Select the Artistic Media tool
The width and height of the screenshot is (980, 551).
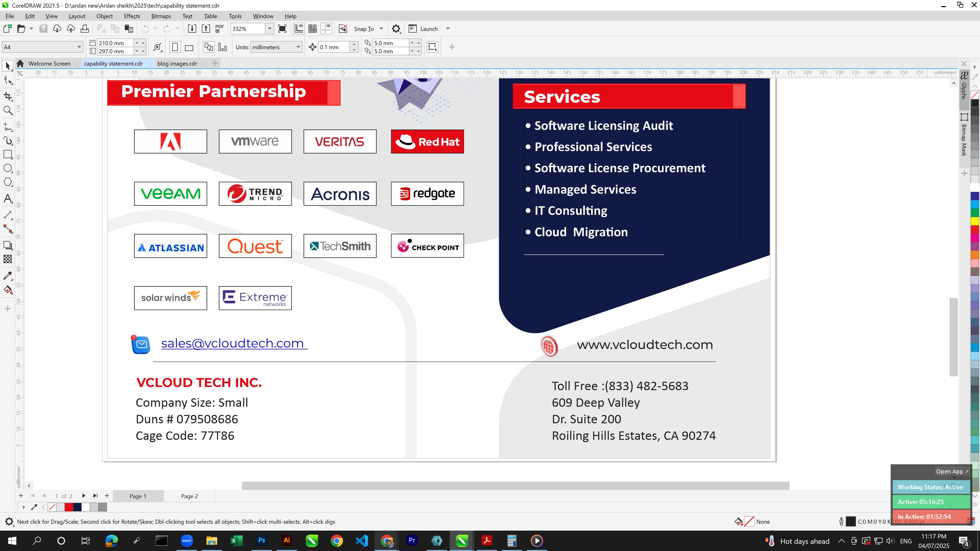(x=8, y=141)
